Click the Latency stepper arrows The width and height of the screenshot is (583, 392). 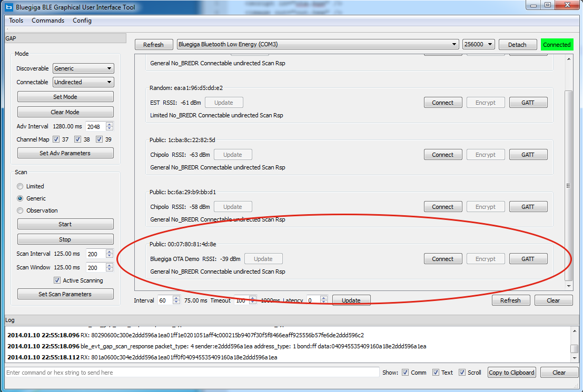[324, 300]
